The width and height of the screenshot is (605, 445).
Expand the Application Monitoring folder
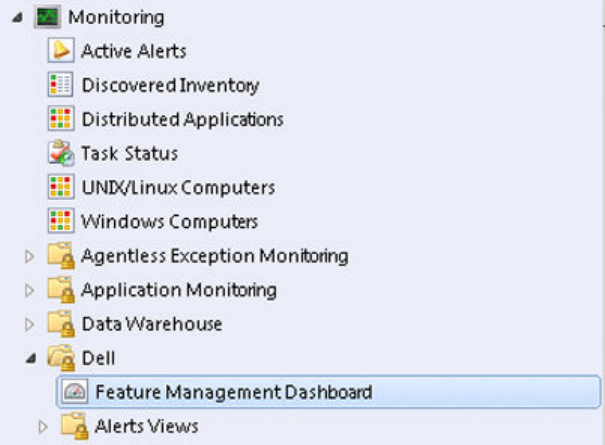(x=29, y=290)
